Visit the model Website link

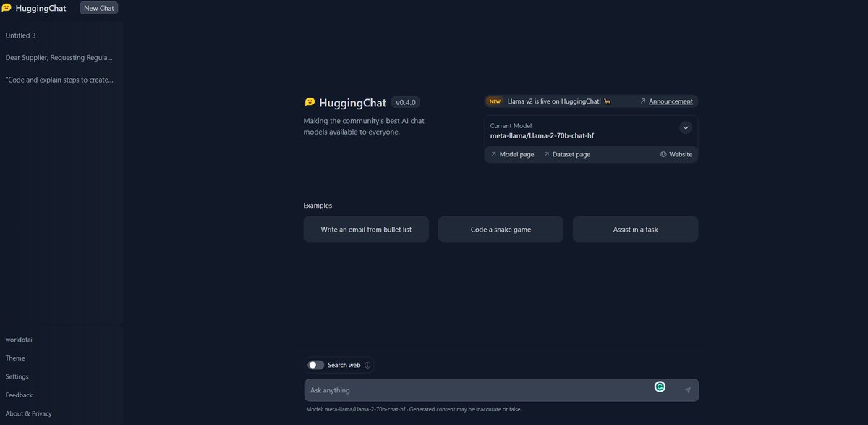(681, 154)
